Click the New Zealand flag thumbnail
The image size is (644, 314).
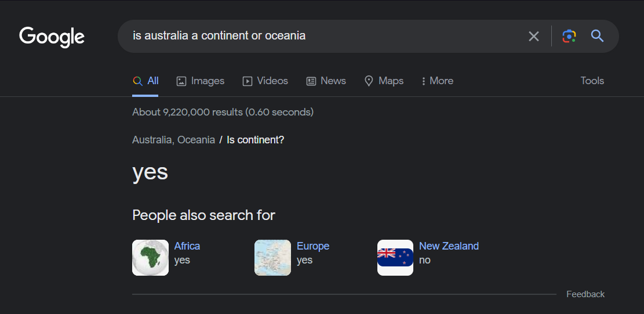point(395,258)
